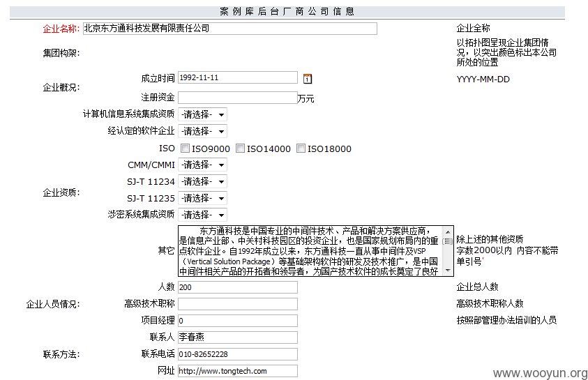The height and width of the screenshot is (380, 588).
Task: Open the 计算机信息系统集成资质 dropdown
Action: [x=202, y=114]
